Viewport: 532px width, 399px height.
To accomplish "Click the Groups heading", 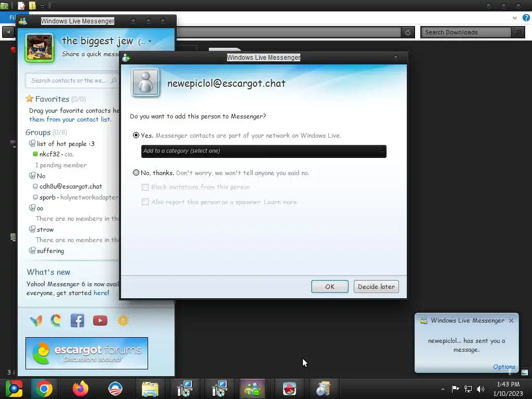I will (x=37, y=132).
